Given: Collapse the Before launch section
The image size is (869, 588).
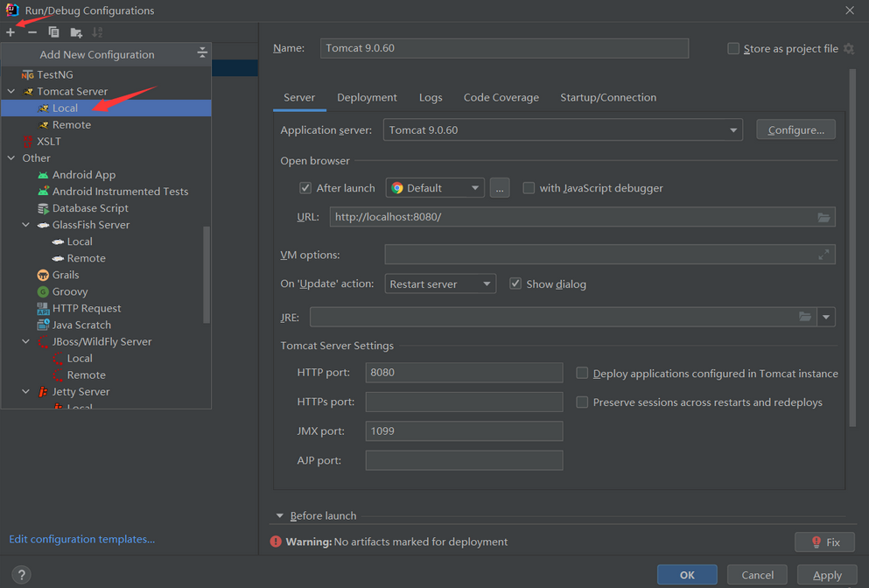Looking at the screenshot, I should point(280,516).
